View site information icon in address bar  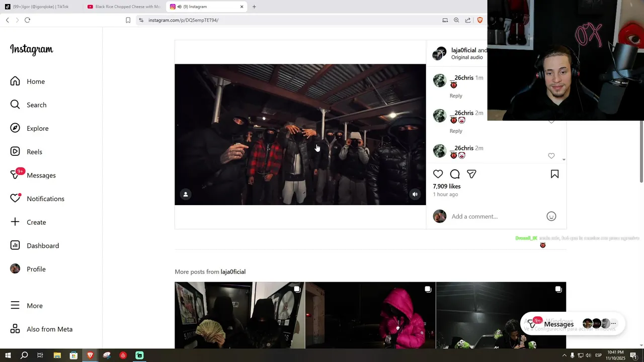click(141, 20)
